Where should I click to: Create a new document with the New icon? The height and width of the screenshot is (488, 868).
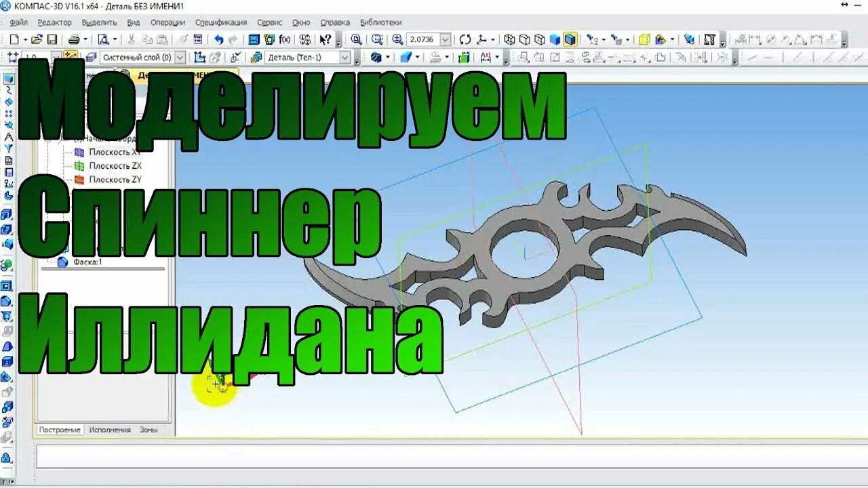coord(14,39)
